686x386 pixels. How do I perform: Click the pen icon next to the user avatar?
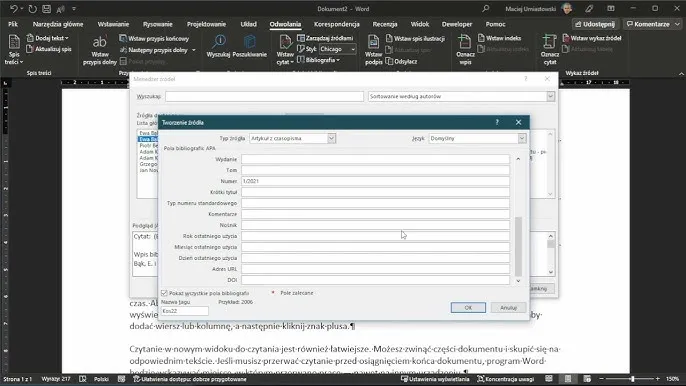coord(589,8)
